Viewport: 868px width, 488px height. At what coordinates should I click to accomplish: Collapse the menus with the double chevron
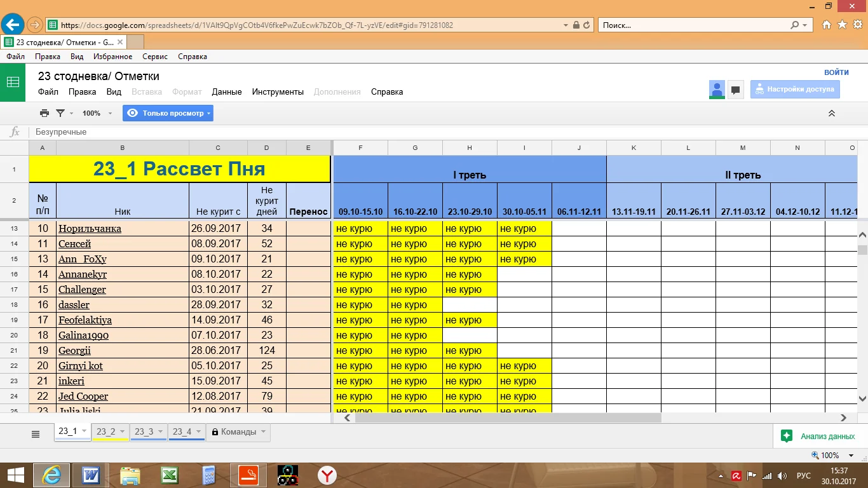831,113
